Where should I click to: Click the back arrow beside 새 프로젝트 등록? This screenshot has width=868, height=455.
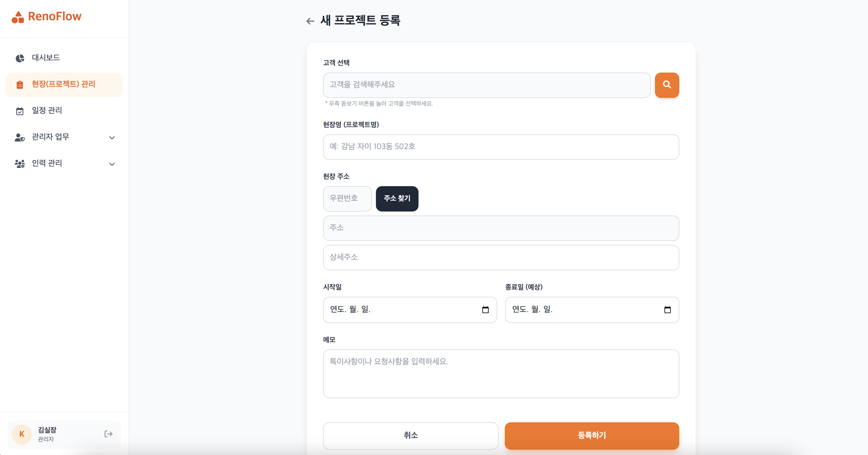tap(310, 21)
